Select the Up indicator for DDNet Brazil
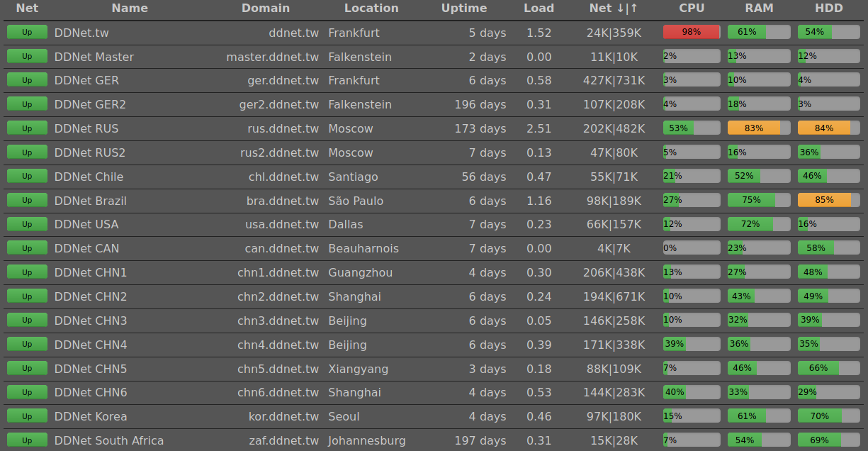The width and height of the screenshot is (868, 451). tap(27, 201)
